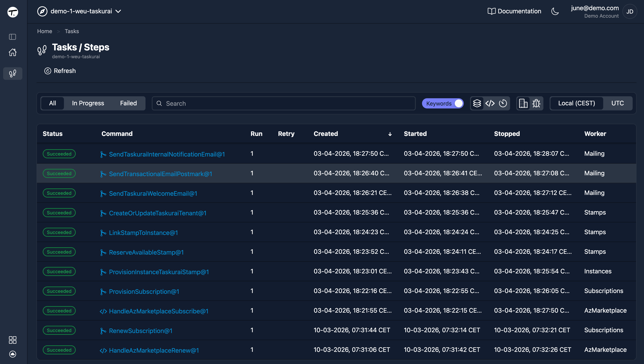Open the footsteps Tasks sidebar icon
The width and height of the screenshot is (644, 364).
coord(13,74)
